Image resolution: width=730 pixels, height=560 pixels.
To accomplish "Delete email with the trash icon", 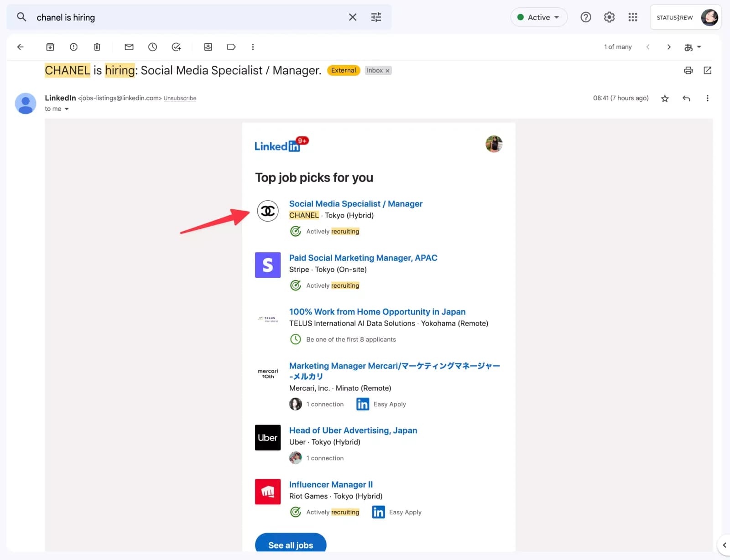I will point(97,47).
